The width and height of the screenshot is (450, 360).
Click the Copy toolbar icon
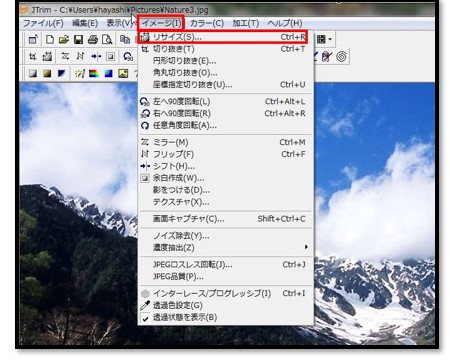tap(125, 40)
